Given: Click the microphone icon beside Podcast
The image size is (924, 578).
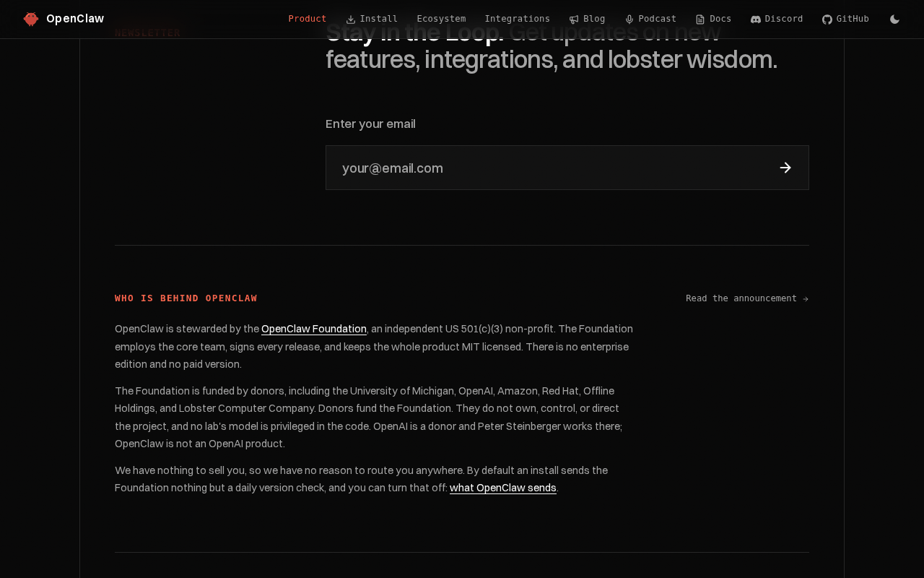Looking at the screenshot, I should click(x=629, y=20).
